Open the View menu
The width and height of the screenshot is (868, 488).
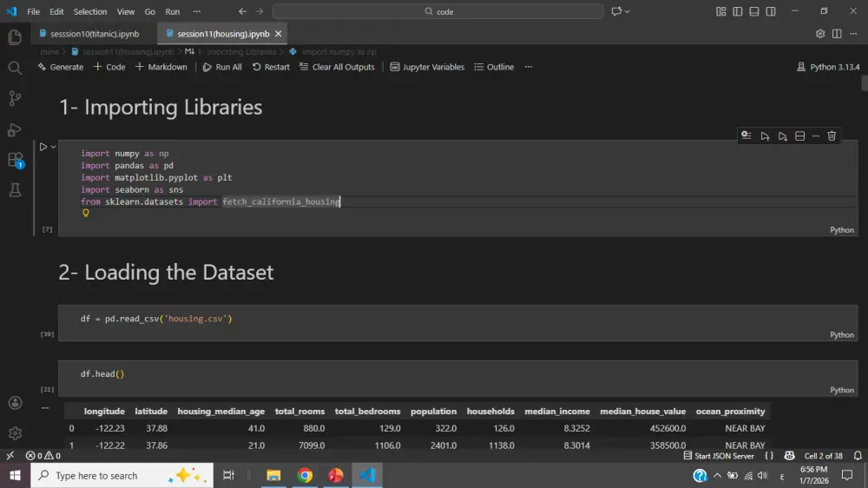126,11
